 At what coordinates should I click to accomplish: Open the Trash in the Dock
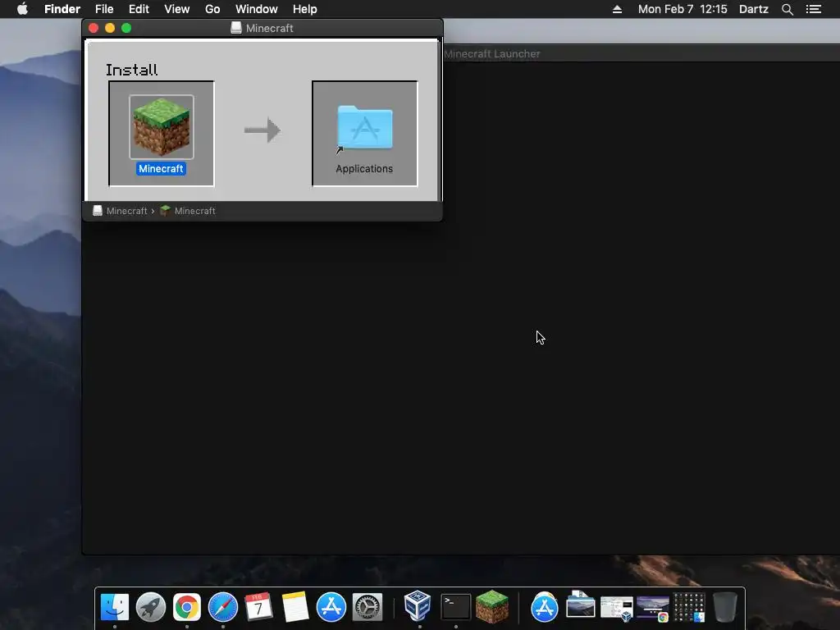725,607
